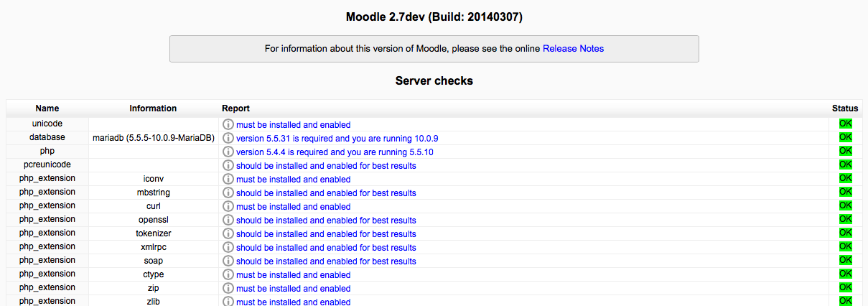Click the OK status in the zlib row

(845, 301)
